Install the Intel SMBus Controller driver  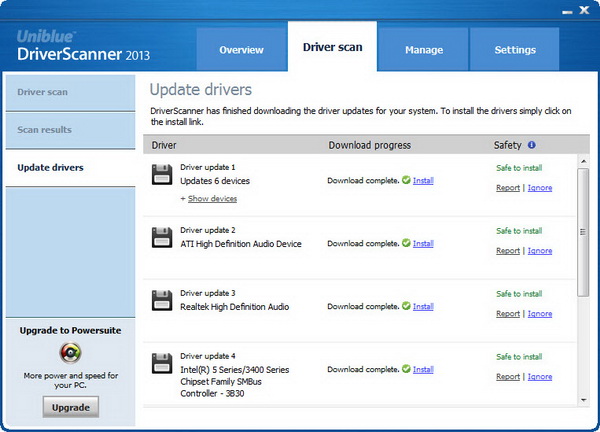[423, 370]
